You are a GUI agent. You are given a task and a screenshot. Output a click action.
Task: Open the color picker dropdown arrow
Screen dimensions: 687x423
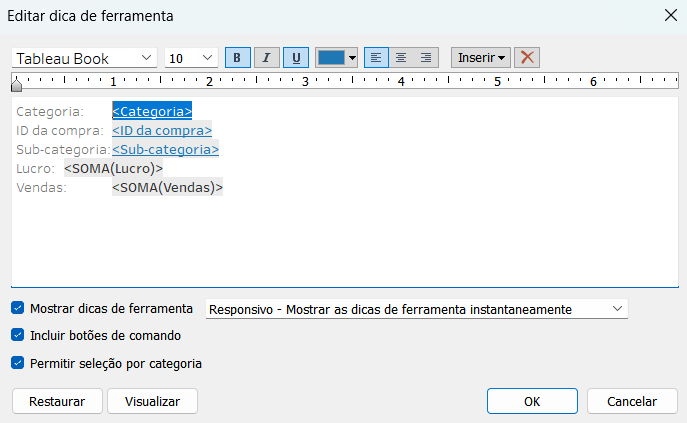(x=352, y=59)
